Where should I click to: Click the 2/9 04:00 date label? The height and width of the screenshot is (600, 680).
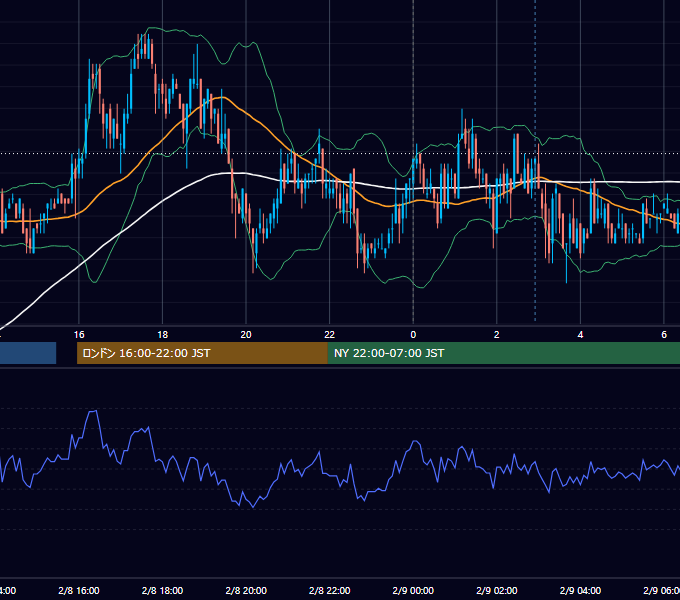[580, 591]
